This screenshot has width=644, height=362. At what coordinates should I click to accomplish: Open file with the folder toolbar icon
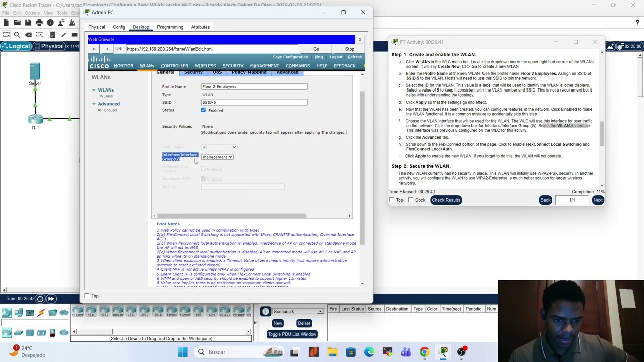tap(17, 23)
